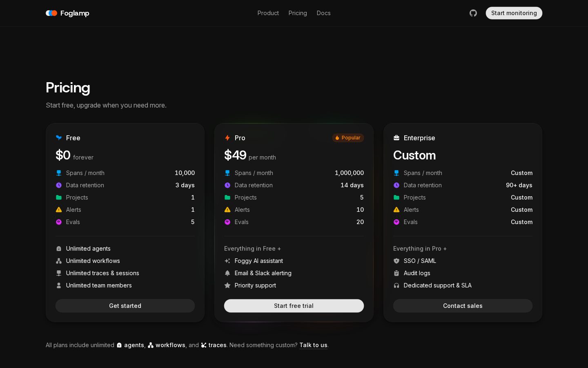This screenshot has width=588, height=368.
Task: Click the Foglamp logo icon
Action: (x=51, y=13)
